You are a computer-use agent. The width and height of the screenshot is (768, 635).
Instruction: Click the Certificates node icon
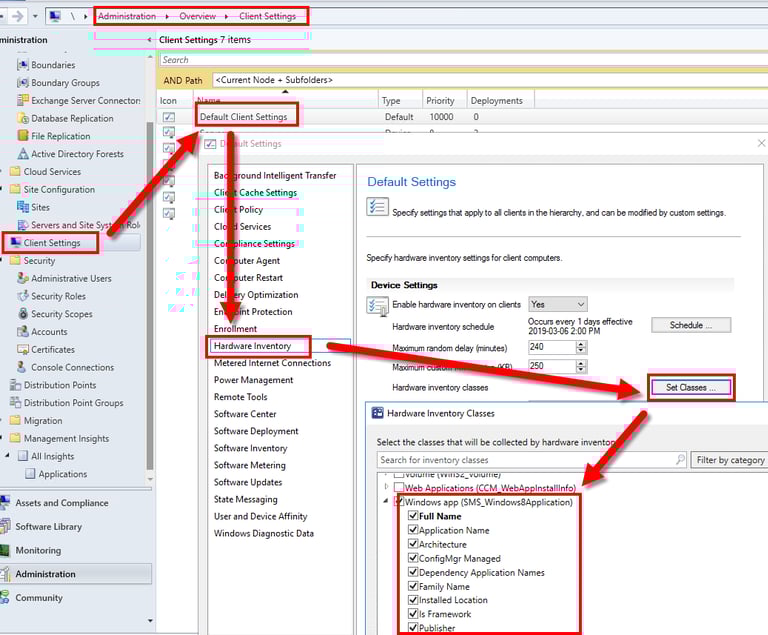tap(23, 349)
